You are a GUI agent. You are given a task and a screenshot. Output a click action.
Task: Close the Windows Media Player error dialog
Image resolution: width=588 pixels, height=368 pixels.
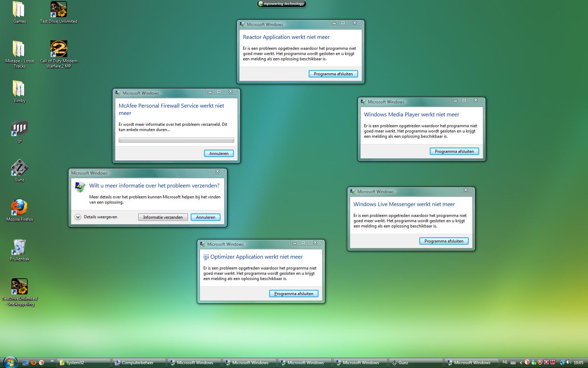pyautogui.click(x=476, y=100)
